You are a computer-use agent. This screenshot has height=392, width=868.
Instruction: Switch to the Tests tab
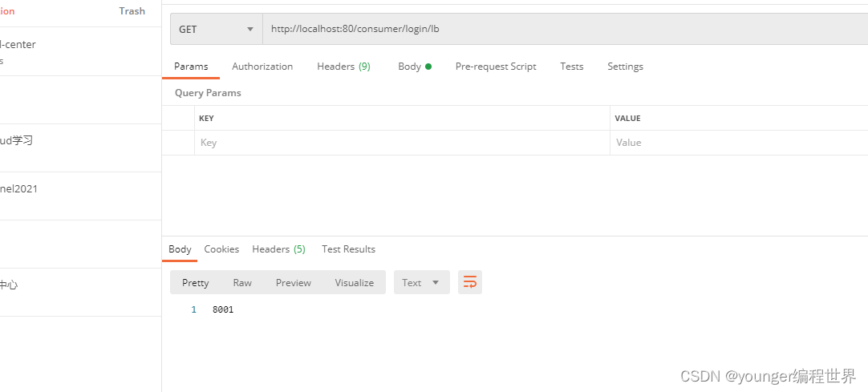point(572,67)
